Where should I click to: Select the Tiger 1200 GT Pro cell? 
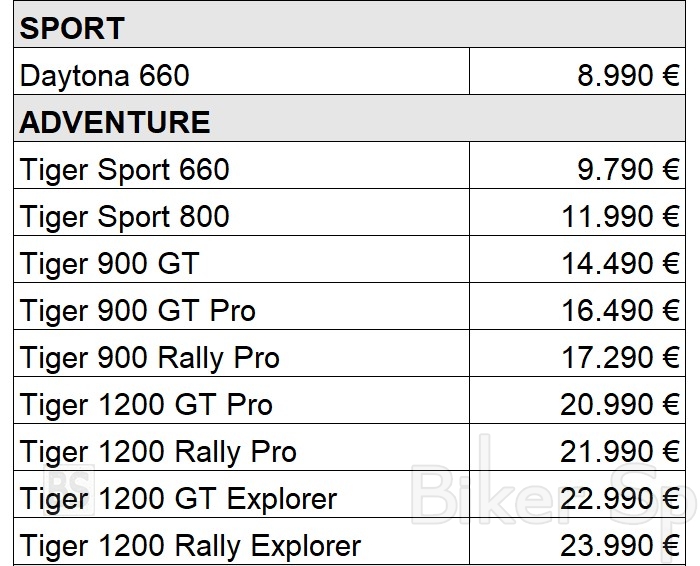(x=145, y=405)
